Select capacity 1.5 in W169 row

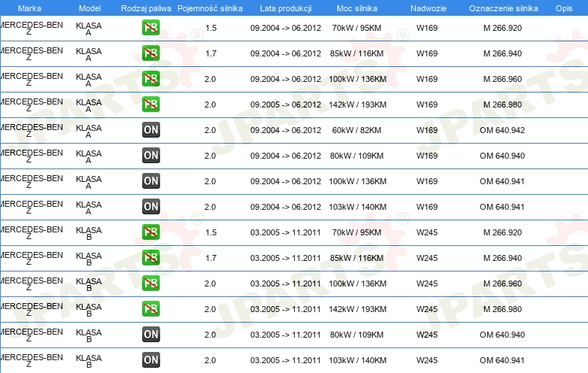click(x=211, y=28)
